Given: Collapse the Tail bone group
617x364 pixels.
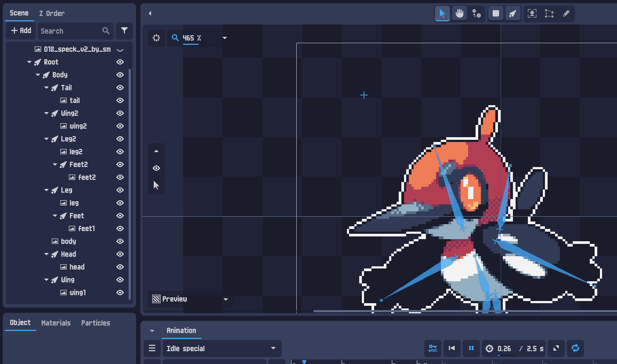Looking at the screenshot, I should click(x=46, y=88).
